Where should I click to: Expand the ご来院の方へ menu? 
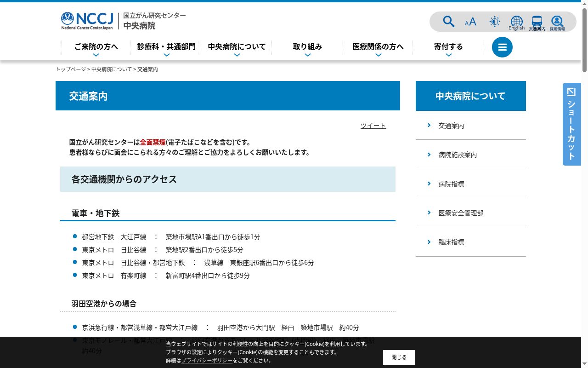(x=96, y=48)
